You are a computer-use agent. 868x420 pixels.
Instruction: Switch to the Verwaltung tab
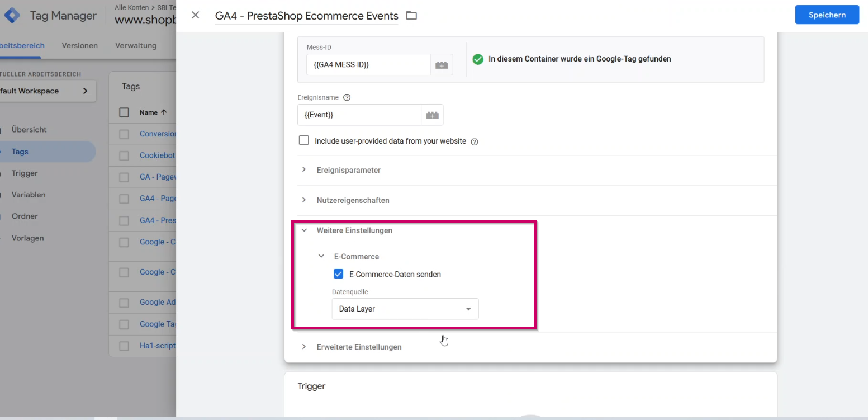(136, 46)
